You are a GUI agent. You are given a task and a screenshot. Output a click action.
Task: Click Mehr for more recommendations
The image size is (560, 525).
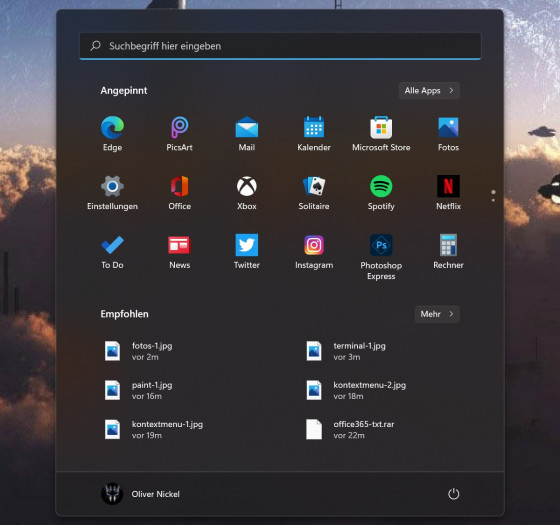coord(437,314)
